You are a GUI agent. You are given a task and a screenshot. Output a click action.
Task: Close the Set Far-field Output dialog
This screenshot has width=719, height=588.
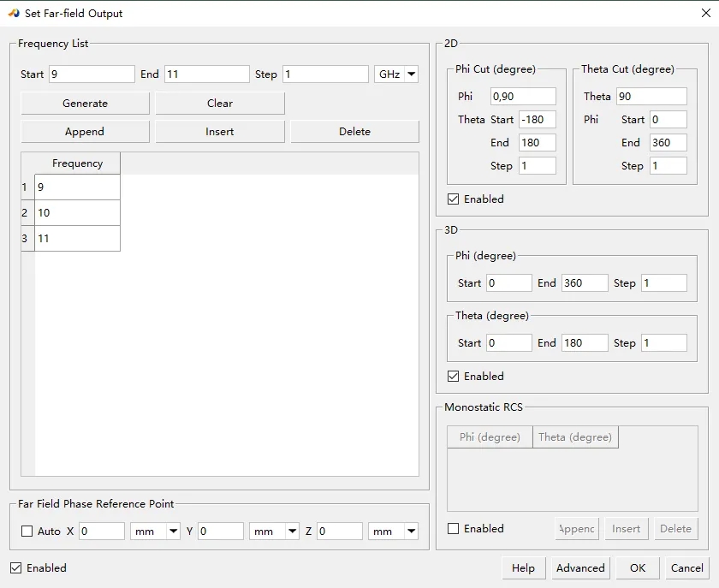tap(704, 13)
